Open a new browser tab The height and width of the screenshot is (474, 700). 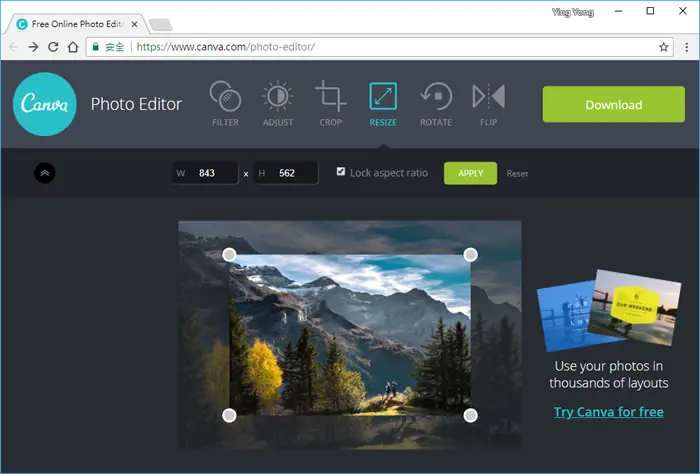tap(161, 25)
